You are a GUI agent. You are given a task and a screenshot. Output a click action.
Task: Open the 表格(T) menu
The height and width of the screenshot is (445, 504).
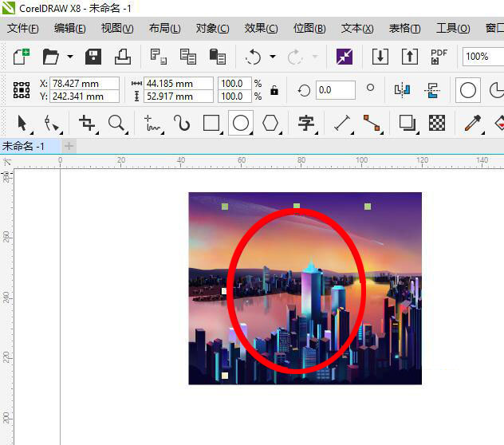(x=404, y=28)
